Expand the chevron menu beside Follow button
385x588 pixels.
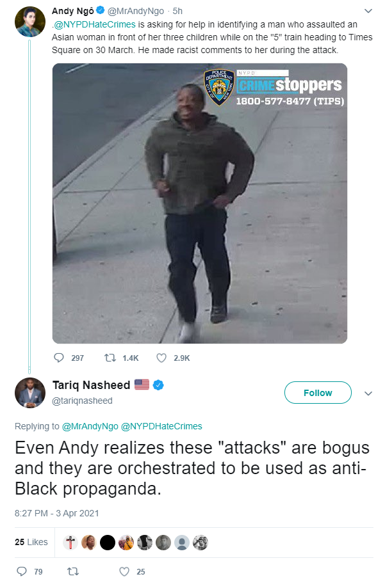coord(368,393)
